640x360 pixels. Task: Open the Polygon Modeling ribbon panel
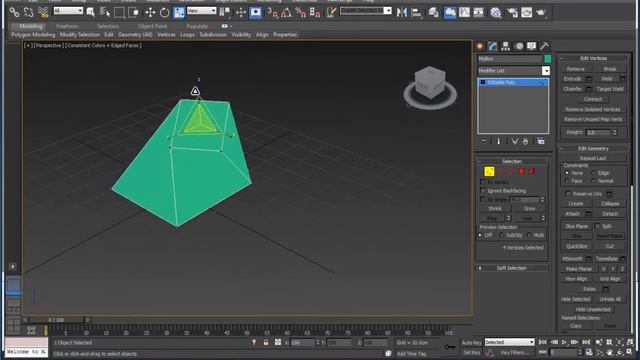(x=33, y=35)
